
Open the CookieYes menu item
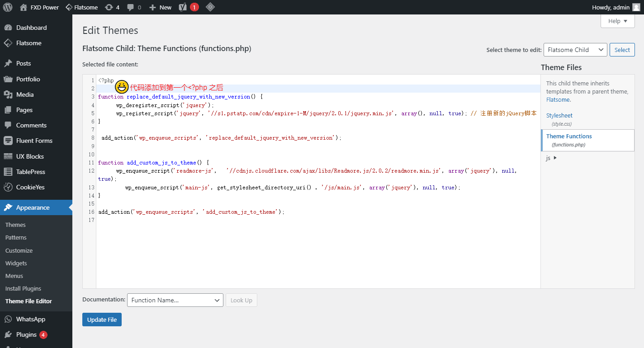pos(30,187)
